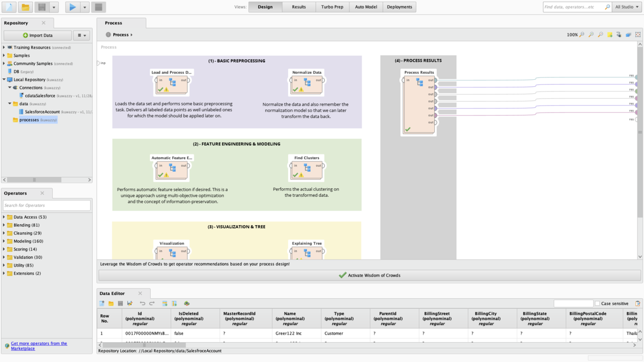Image resolution: width=644 pixels, height=362 pixels.
Task: Click the stop process square icon
Action: click(98, 7)
